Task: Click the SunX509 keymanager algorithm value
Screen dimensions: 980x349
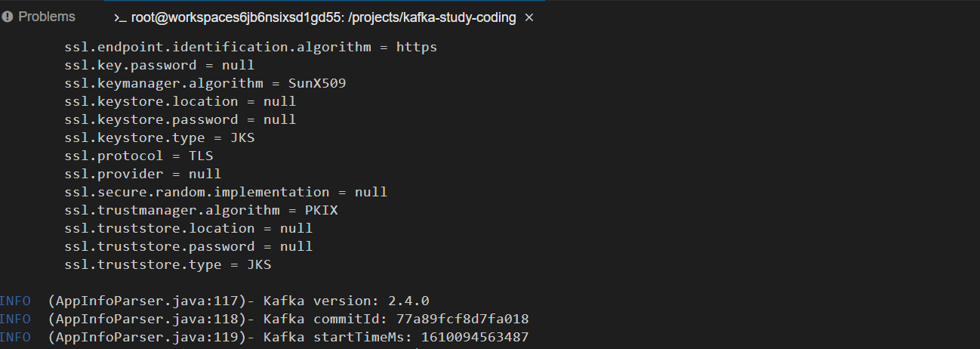Action: 317,83
